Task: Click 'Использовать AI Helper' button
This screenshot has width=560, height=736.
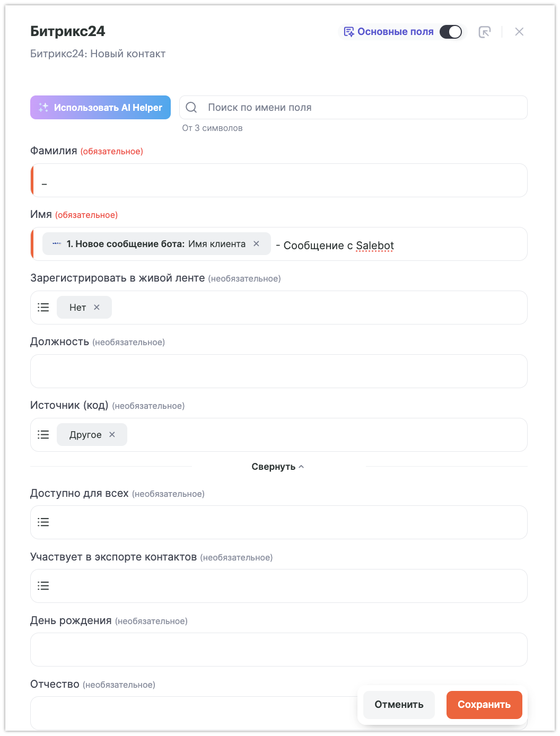Action: (x=100, y=107)
